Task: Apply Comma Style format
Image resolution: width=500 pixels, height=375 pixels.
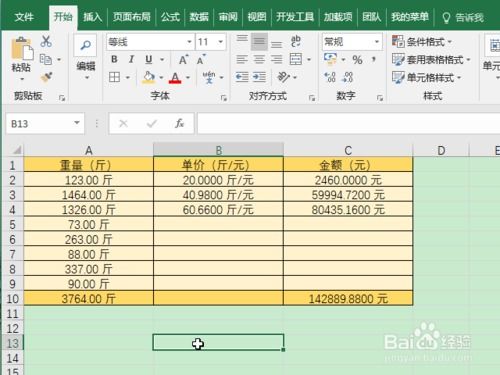Action: 374,60
